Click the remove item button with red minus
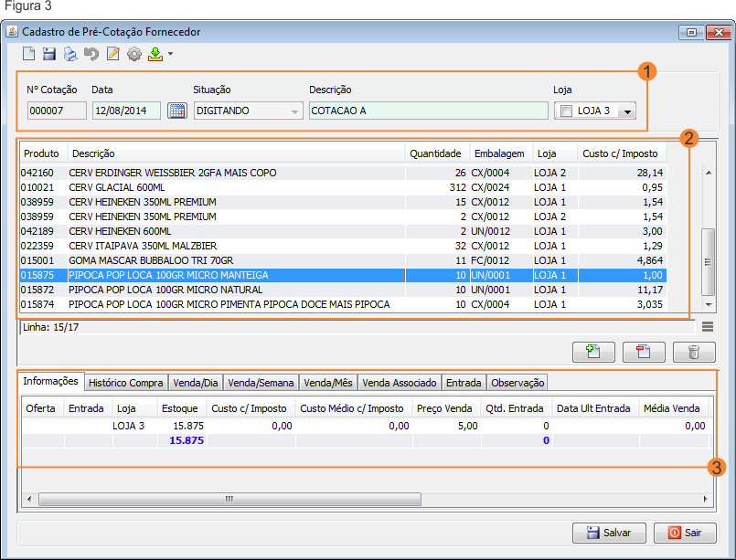Image resolution: width=736 pixels, height=560 pixels. 644,352
